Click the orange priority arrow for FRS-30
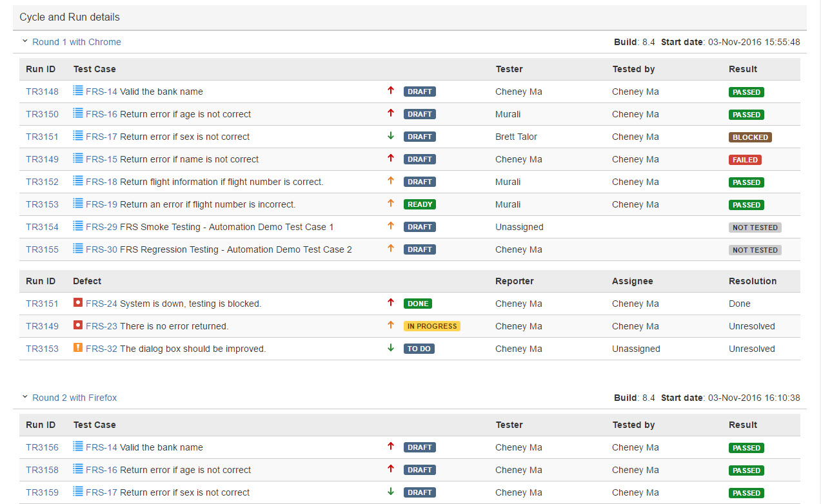This screenshot has width=821, height=504. (x=390, y=249)
